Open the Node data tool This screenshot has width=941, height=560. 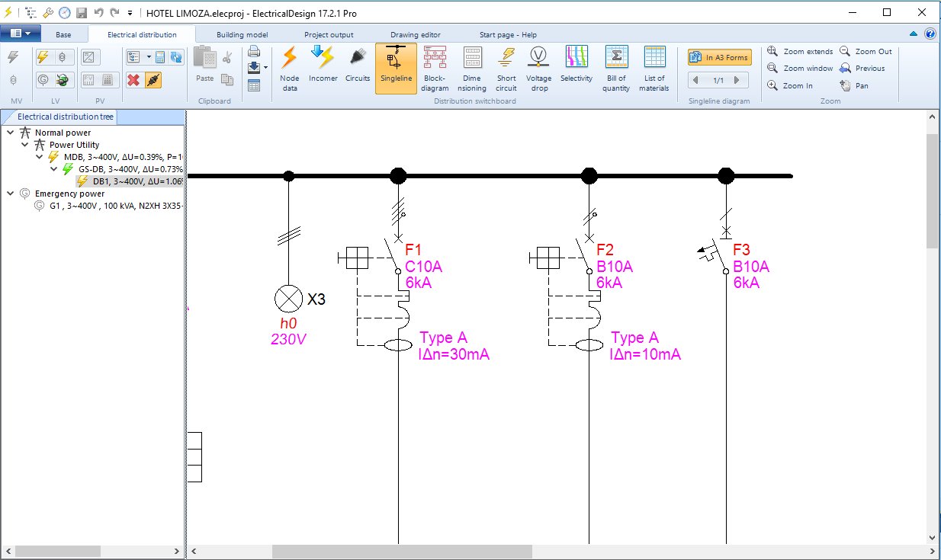click(289, 67)
